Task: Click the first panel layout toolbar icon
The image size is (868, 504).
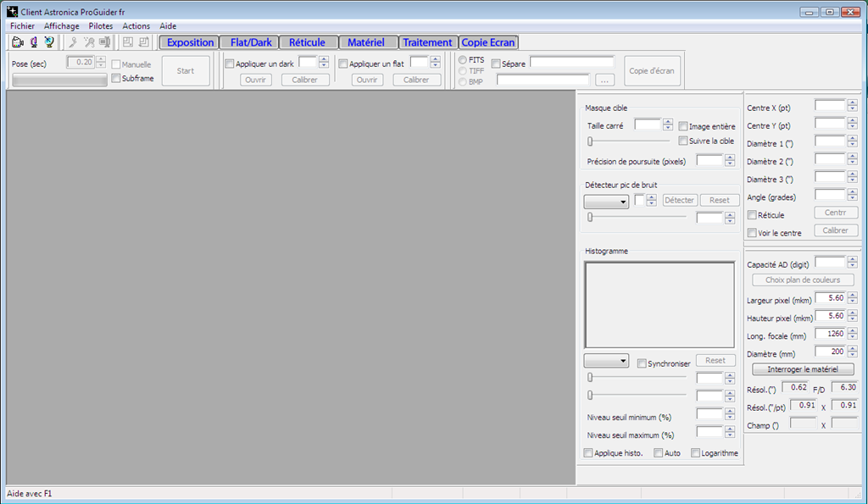Action: pyautogui.click(x=128, y=42)
